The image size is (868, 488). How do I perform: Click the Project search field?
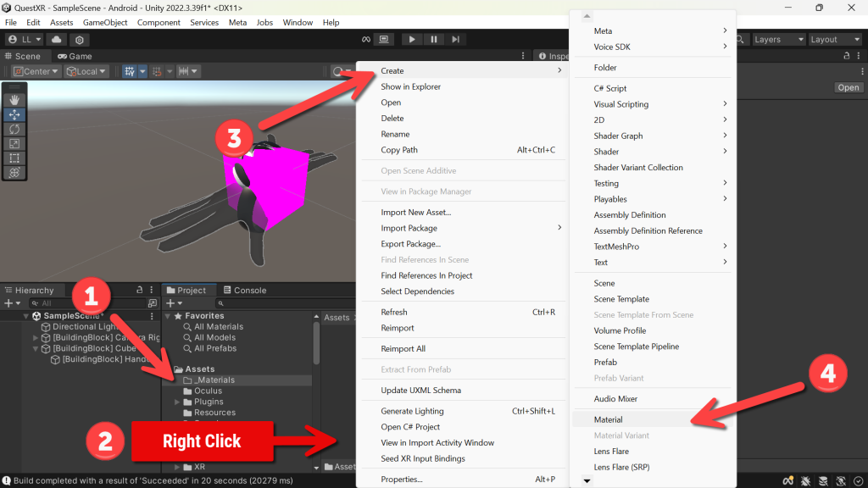[x=286, y=303]
